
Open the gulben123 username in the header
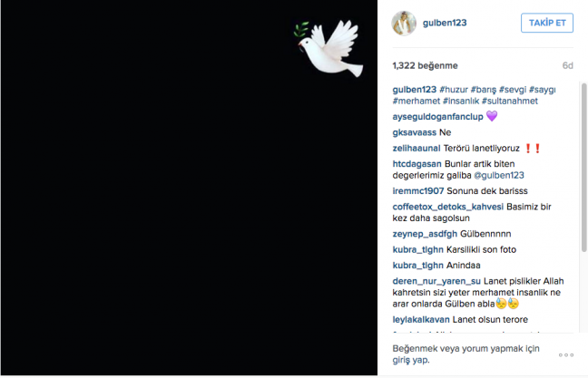pyautogui.click(x=445, y=23)
